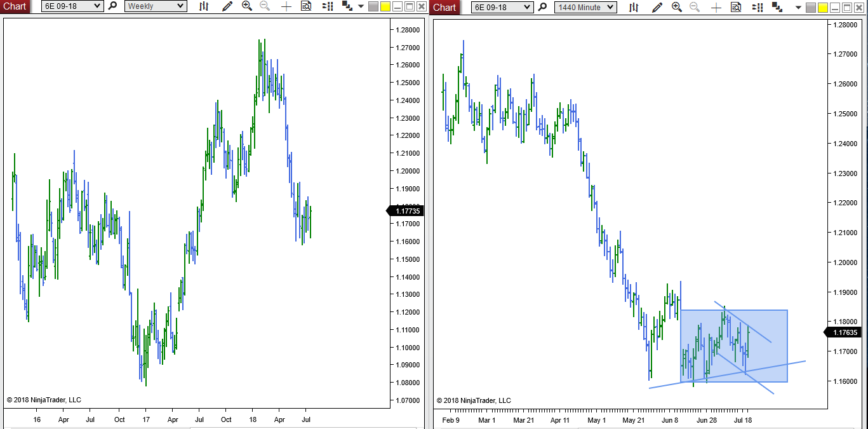Minimize the 1440 Minute chart window
Image resolution: width=868 pixels, height=429 pixels.
click(835, 8)
